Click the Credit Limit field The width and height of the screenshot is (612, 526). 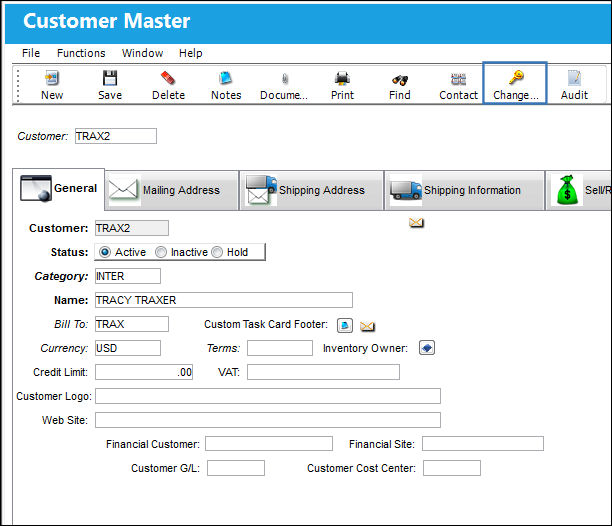(144, 372)
